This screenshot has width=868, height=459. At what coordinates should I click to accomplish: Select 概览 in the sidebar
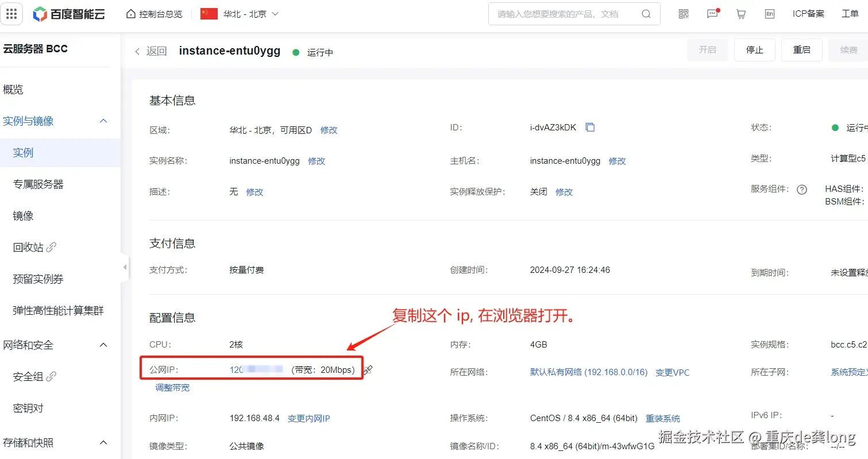click(x=13, y=89)
